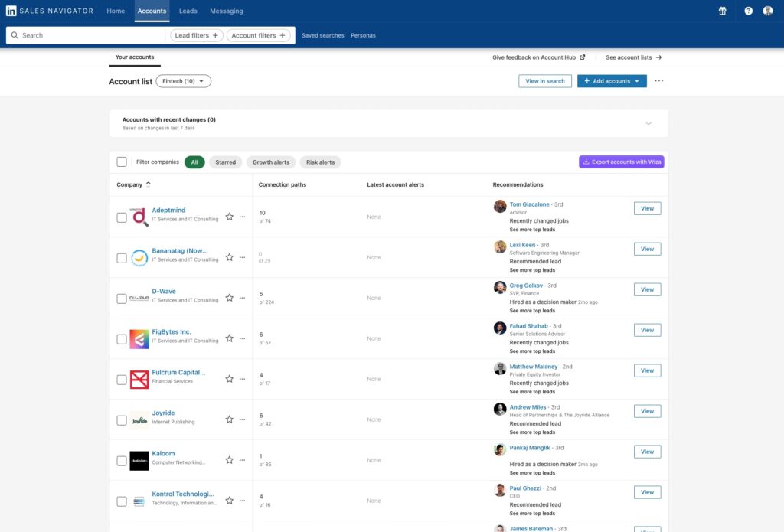Viewport: 784px width, 532px height.
Task: Open the Messaging tab
Action: click(x=227, y=11)
